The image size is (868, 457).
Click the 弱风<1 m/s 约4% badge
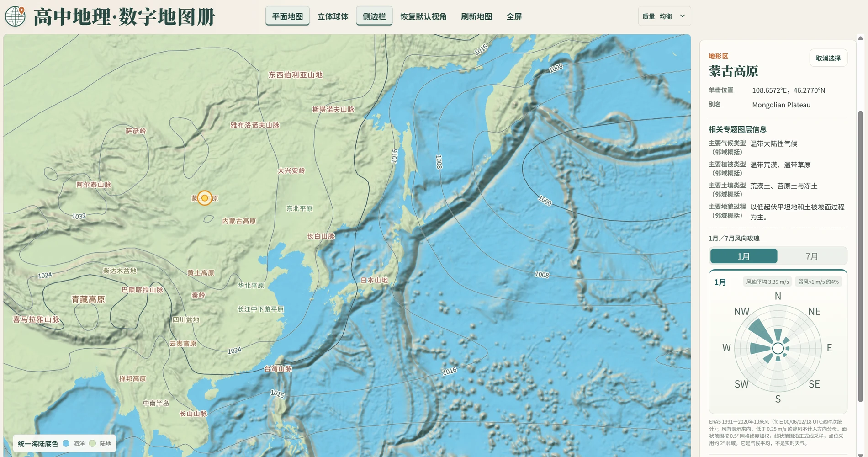pyautogui.click(x=818, y=282)
